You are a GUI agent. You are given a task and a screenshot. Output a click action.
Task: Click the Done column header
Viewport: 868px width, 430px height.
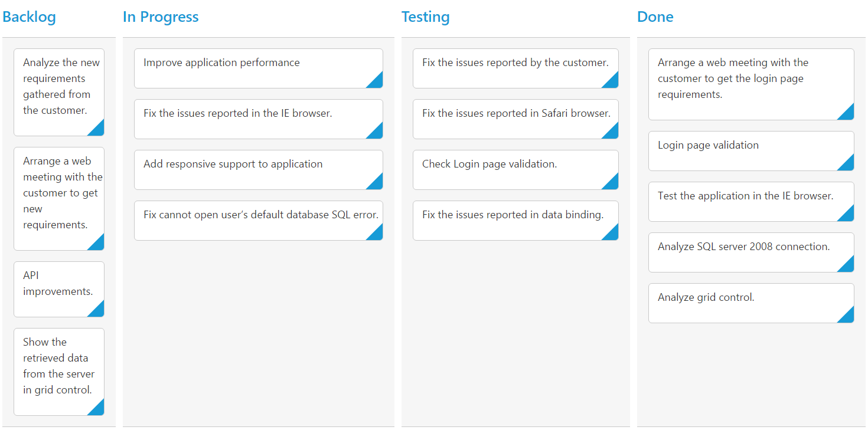[x=655, y=17]
